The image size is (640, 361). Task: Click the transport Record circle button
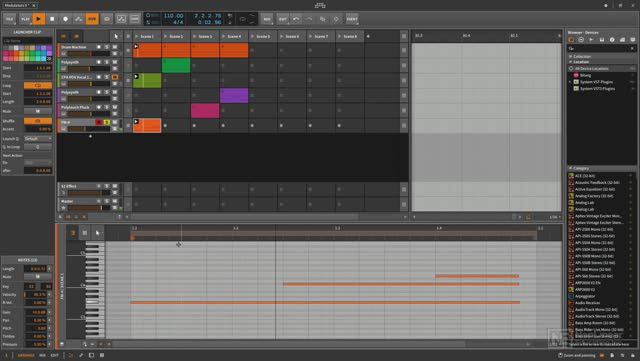(x=65, y=19)
